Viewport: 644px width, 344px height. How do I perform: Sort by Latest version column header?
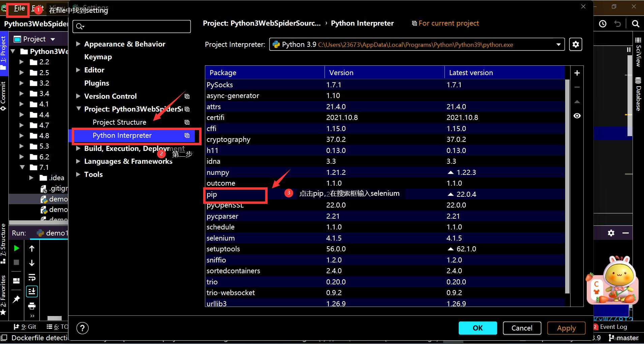pyautogui.click(x=504, y=72)
